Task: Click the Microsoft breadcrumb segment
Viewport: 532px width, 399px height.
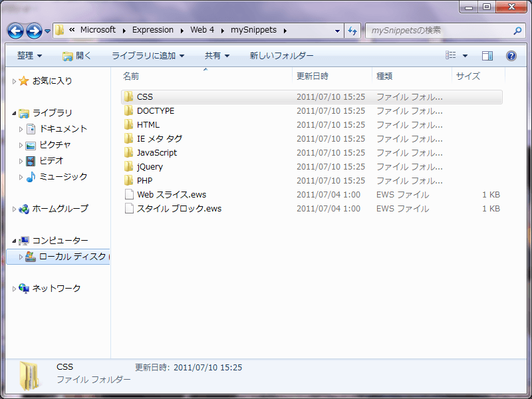Action: [x=98, y=30]
